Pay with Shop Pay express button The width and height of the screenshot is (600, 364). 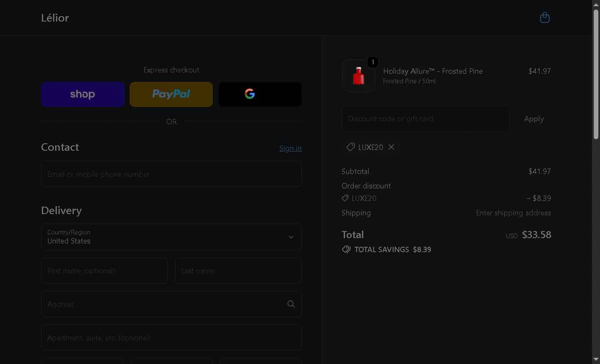pyautogui.click(x=83, y=94)
